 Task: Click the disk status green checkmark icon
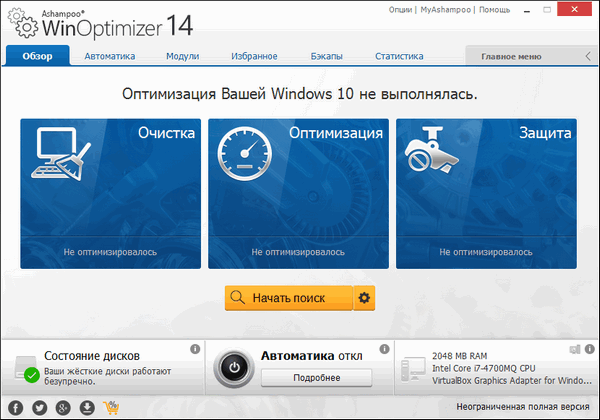(x=32, y=375)
